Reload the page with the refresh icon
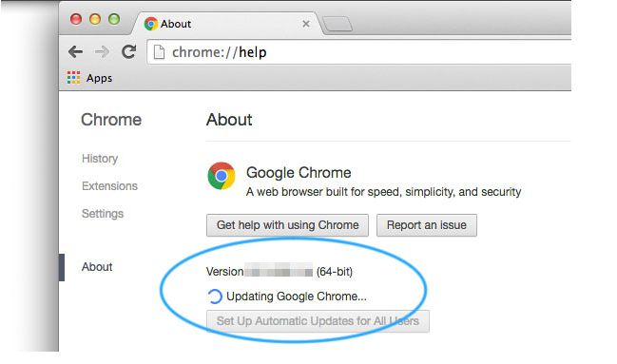Screen dimensions: 617x364 tap(128, 51)
